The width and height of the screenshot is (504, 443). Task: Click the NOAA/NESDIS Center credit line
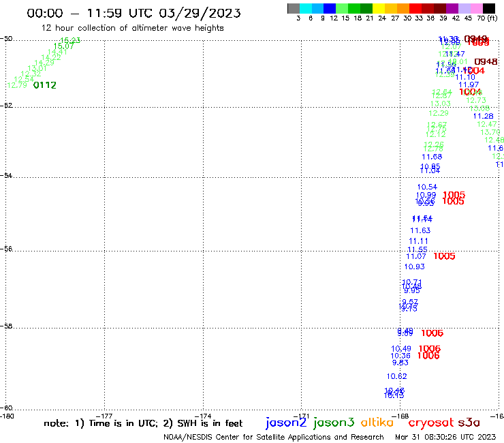click(274, 438)
